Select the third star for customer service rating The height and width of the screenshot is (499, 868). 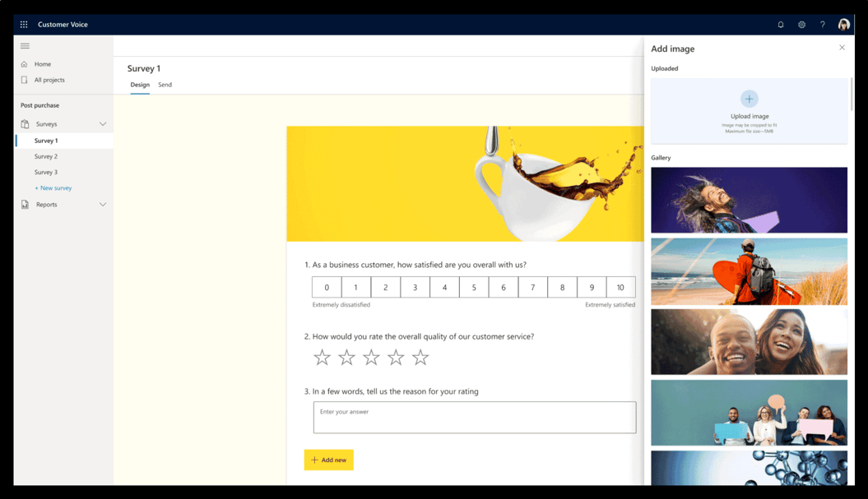(x=371, y=357)
